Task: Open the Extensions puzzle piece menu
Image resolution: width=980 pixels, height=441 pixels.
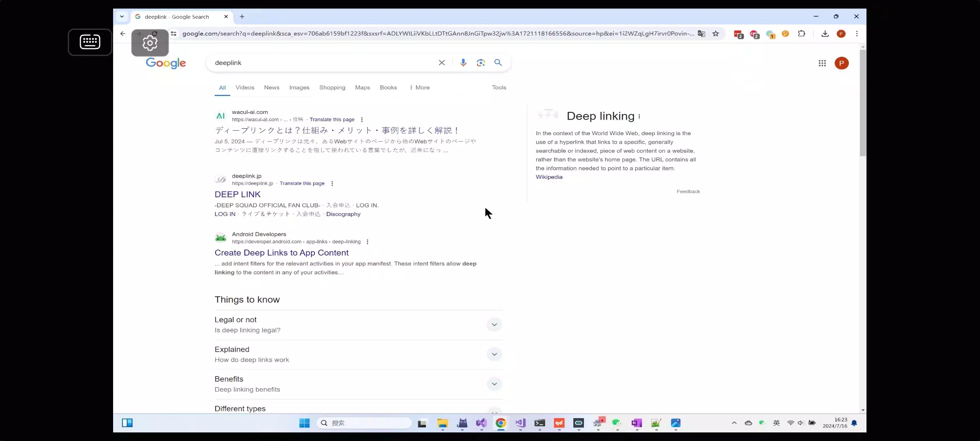Action: click(802, 34)
